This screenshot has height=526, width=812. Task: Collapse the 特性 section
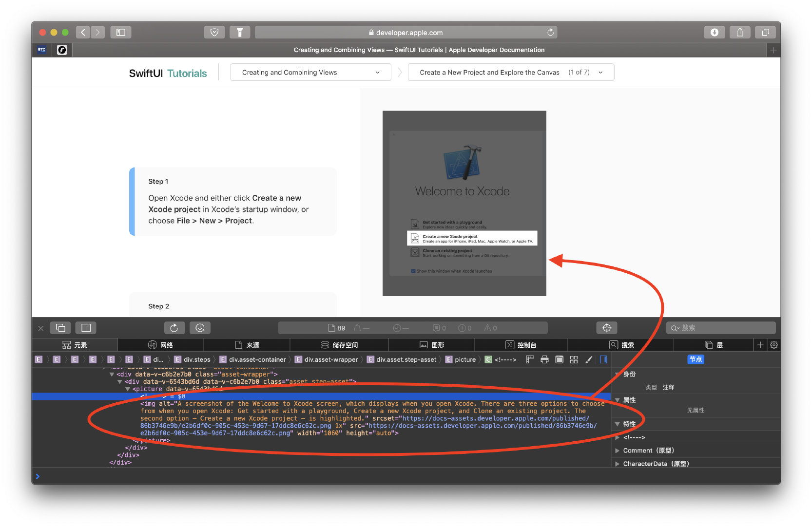(618, 424)
